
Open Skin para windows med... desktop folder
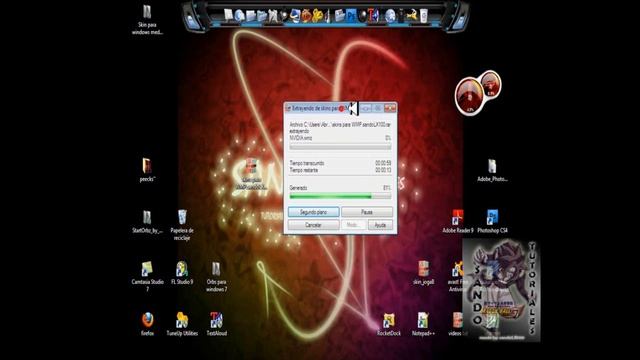[147, 20]
